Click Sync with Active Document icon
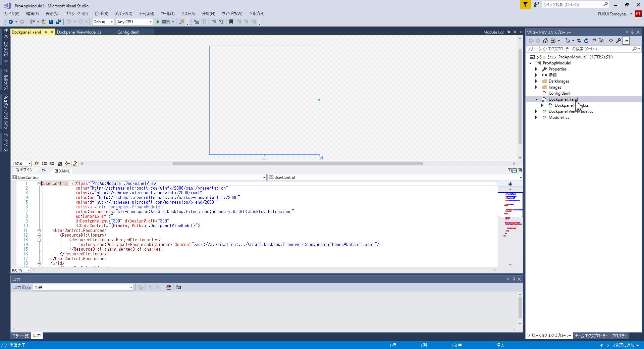644x349 pixels. click(579, 41)
